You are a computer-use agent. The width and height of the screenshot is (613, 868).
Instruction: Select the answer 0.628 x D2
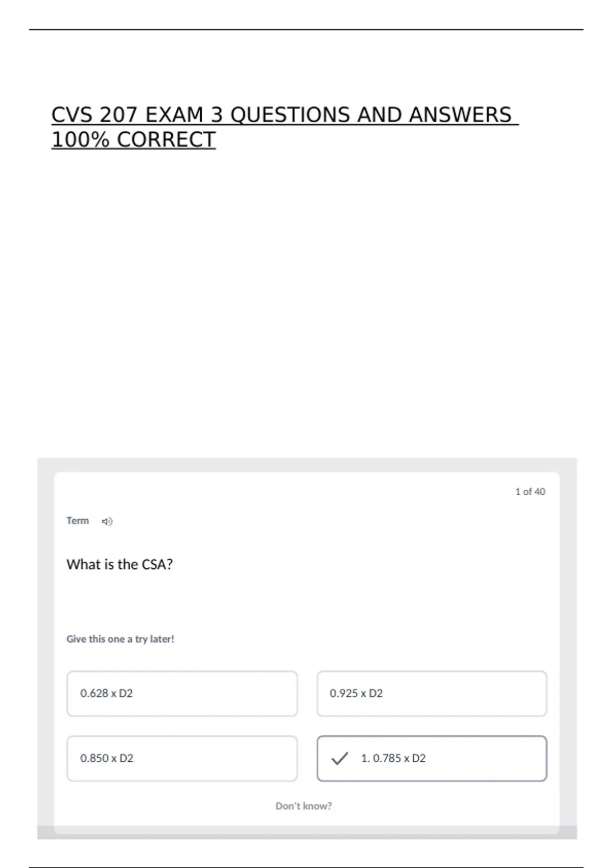coord(182,693)
